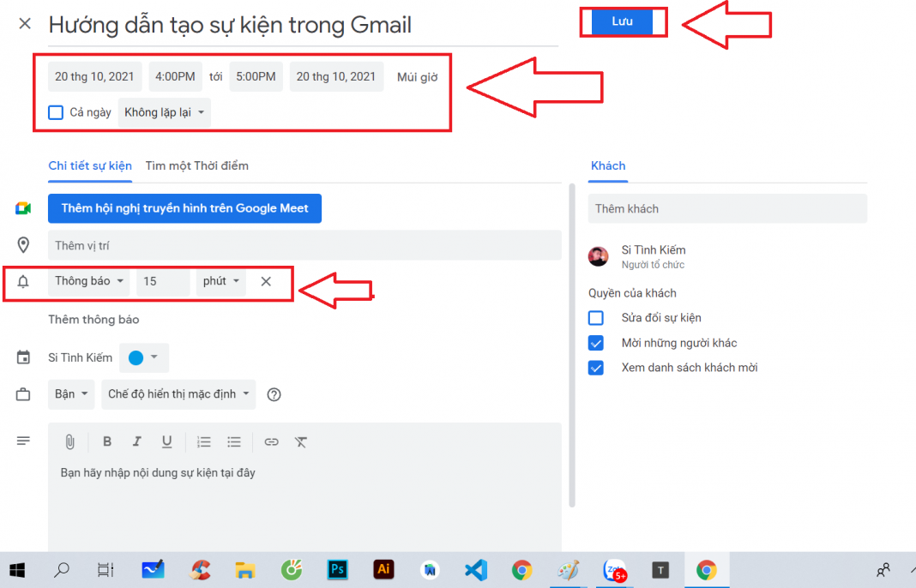Toggle underline formatting in description
The width and height of the screenshot is (916, 588).
tap(167, 442)
